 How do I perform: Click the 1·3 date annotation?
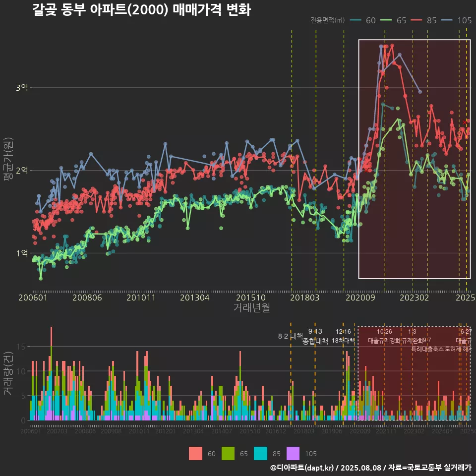(x=412, y=332)
